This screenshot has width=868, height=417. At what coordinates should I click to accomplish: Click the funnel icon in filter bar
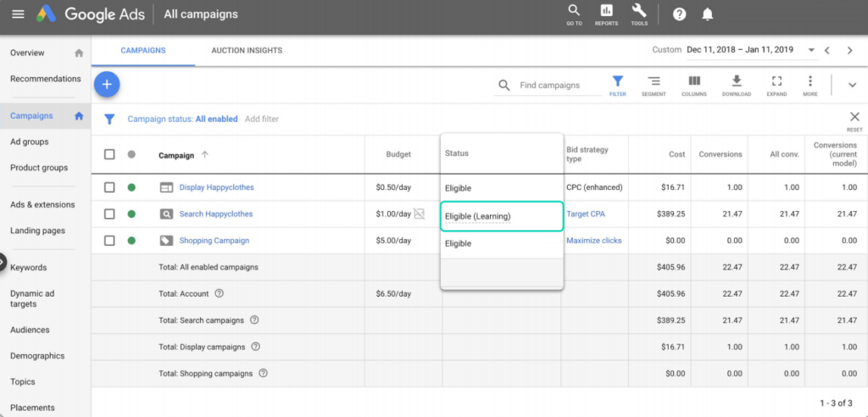coord(109,119)
